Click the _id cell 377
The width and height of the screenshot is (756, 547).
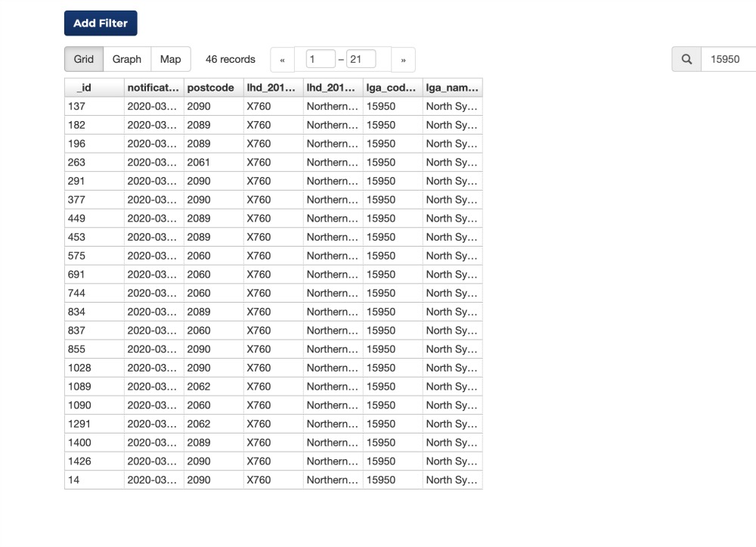94,200
